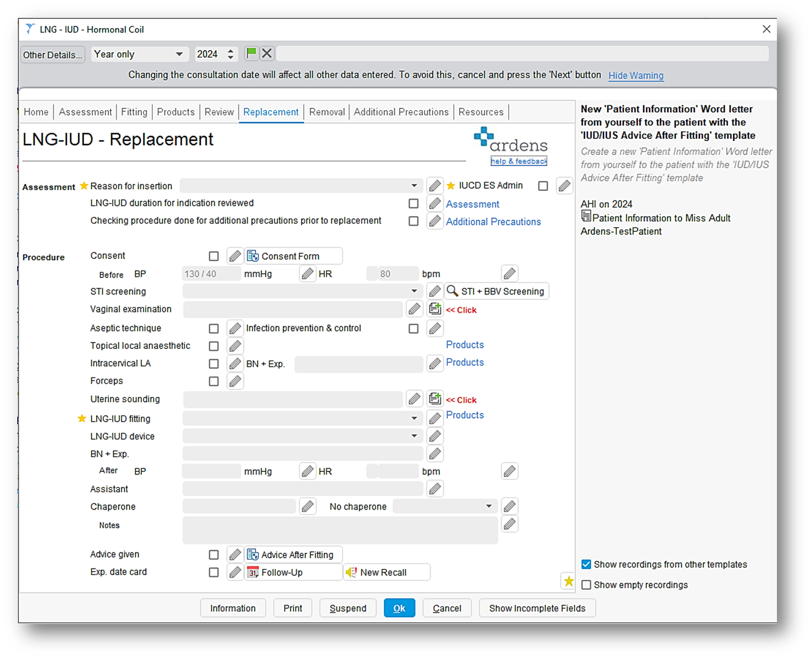Click in the Notes text area
Viewport: 812px width, 659px height.
340,531
